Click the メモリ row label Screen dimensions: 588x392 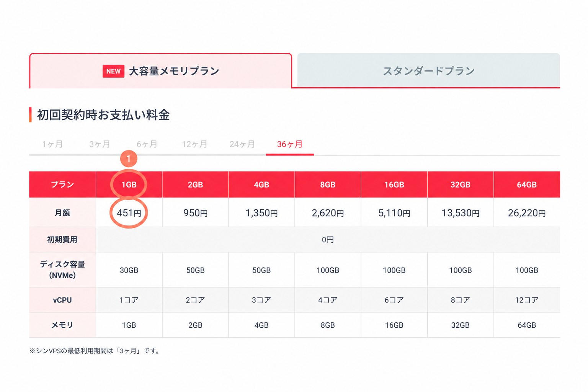pyautogui.click(x=62, y=325)
